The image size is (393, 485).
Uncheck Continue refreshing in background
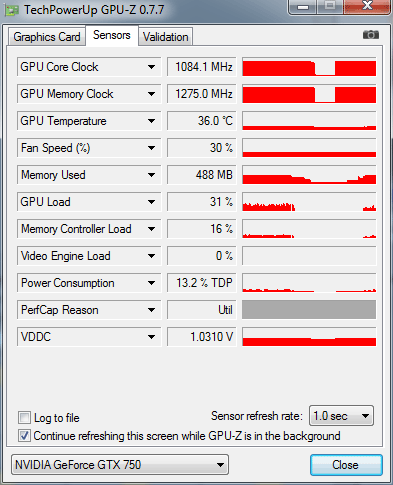click(x=24, y=436)
